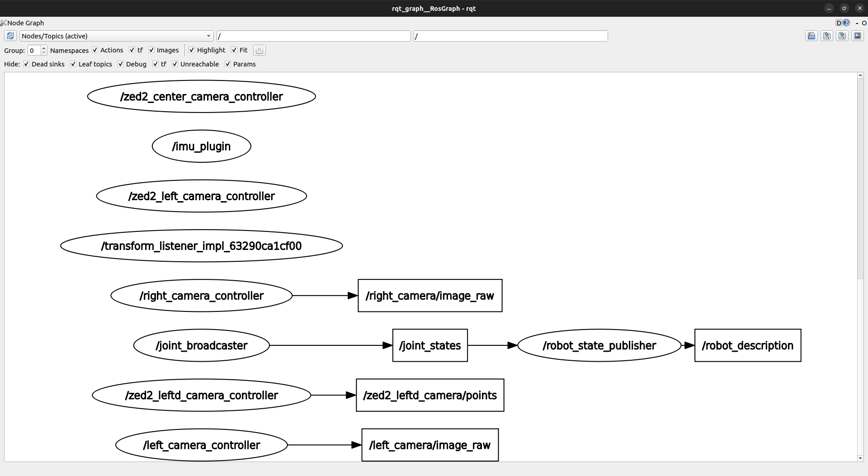Viewport: 868px width, 476px height.
Task: Maximize the rqt window
Action: click(844, 8)
